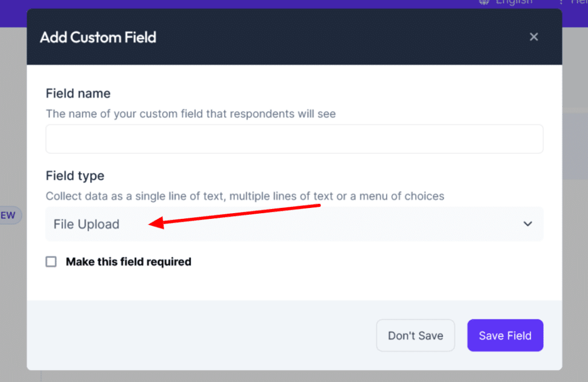Click the chevron arrow in Field type
This screenshot has height=382, width=588.
[x=528, y=224]
